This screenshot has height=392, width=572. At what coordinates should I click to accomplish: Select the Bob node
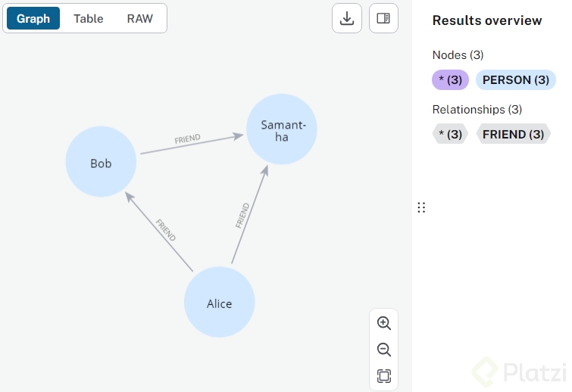[x=101, y=163]
